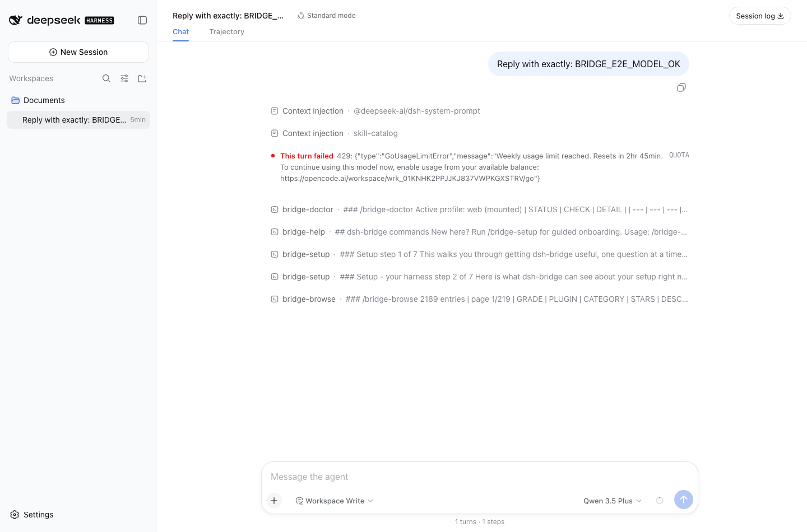Expand the bridge-setup step 2 of 7 row
Screen dimensions: 807x532
click(x=480, y=277)
